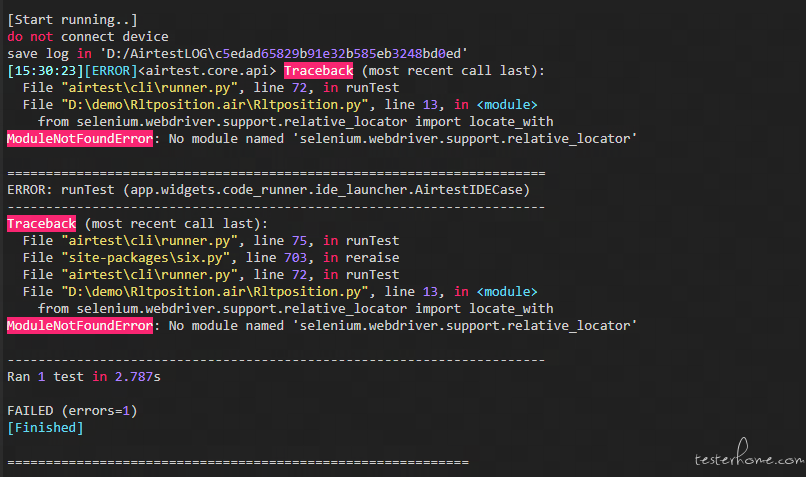Click the second 'import locate_with' code line

tap(296, 308)
